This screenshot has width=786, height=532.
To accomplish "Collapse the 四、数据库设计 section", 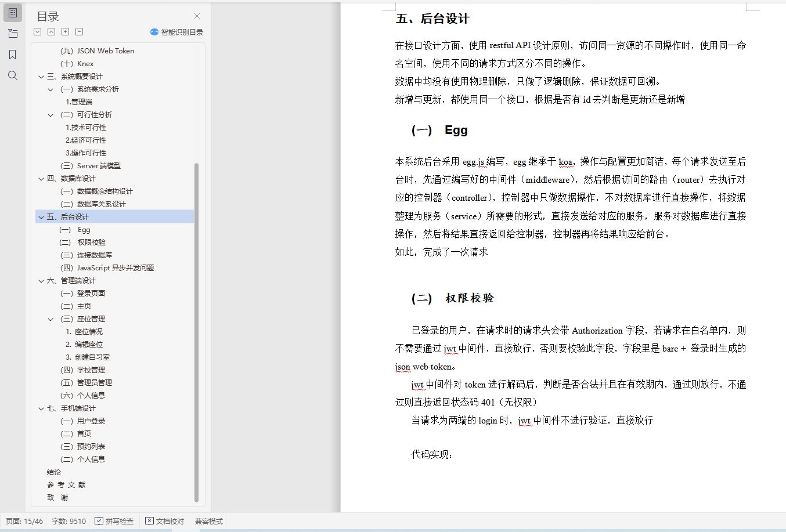I will pyautogui.click(x=41, y=179).
